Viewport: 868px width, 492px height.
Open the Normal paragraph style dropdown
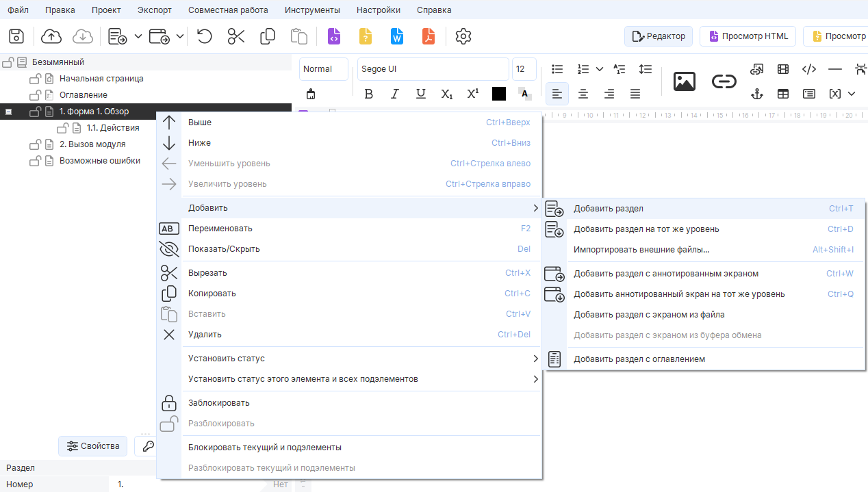coord(324,69)
